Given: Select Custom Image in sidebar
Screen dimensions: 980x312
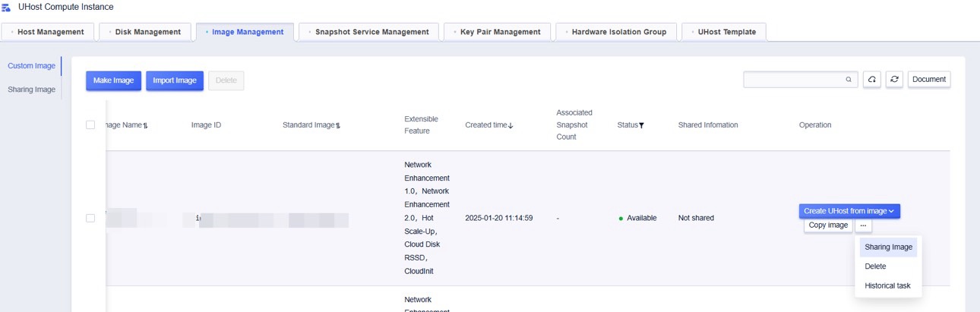Looking at the screenshot, I should pyautogui.click(x=31, y=66).
